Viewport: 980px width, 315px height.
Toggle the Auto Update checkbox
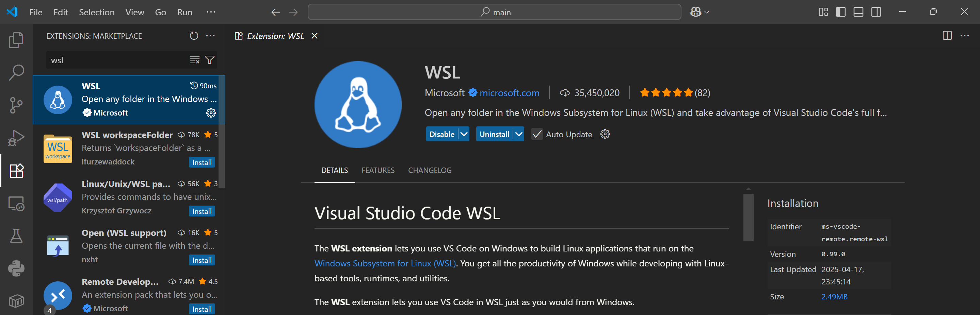(537, 134)
